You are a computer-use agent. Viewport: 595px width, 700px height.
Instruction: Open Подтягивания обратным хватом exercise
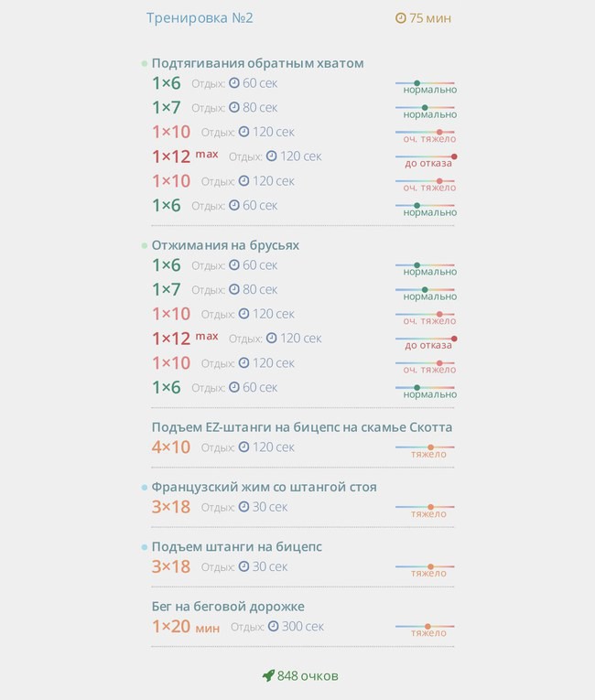[x=257, y=63]
